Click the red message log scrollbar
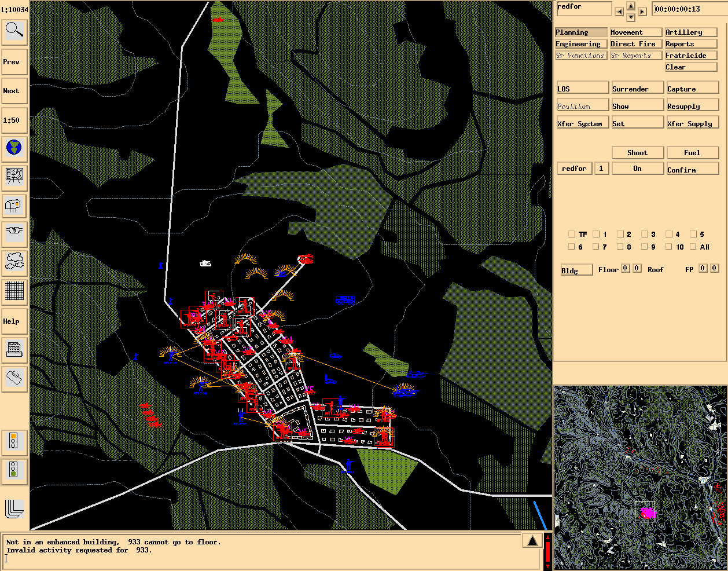 (x=547, y=552)
